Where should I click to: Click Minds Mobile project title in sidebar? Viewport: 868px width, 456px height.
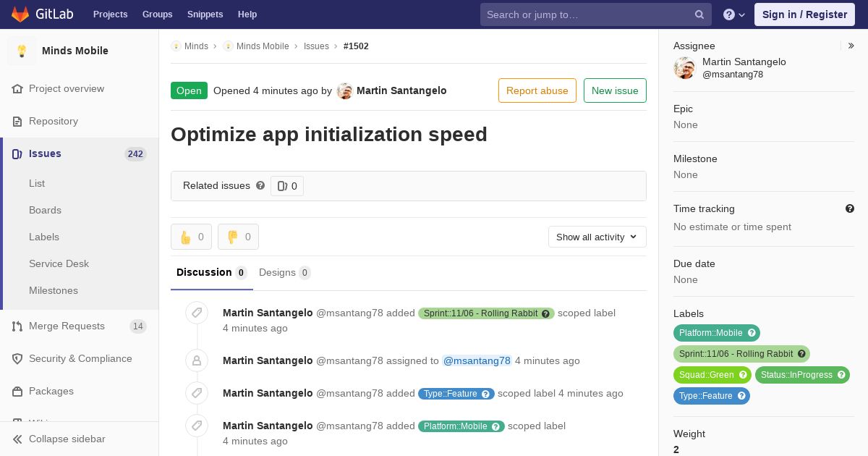(x=75, y=51)
